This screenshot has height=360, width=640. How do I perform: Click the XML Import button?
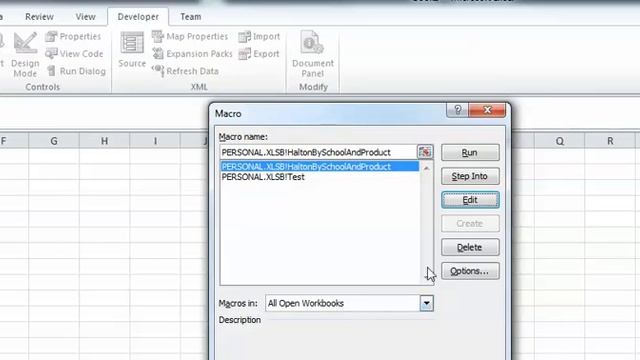tap(259, 36)
